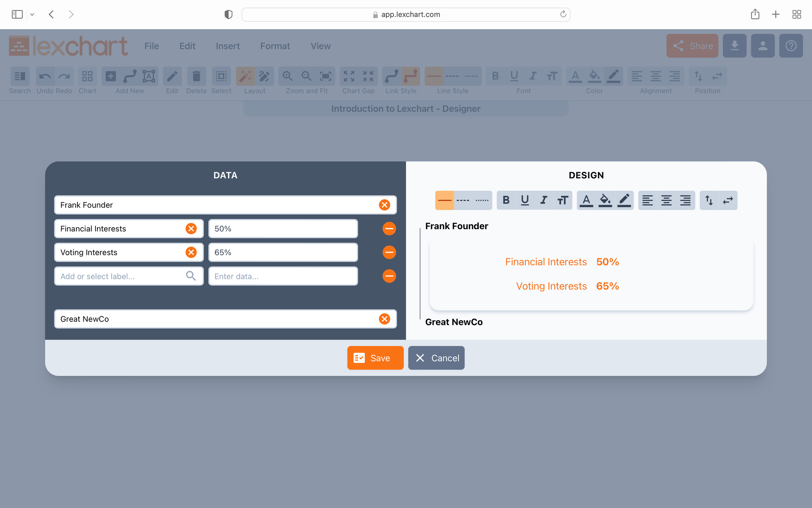Click the Delete trash icon
Viewport: 812px width, 508px height.
pyautogui.click(x=196, y=76)
